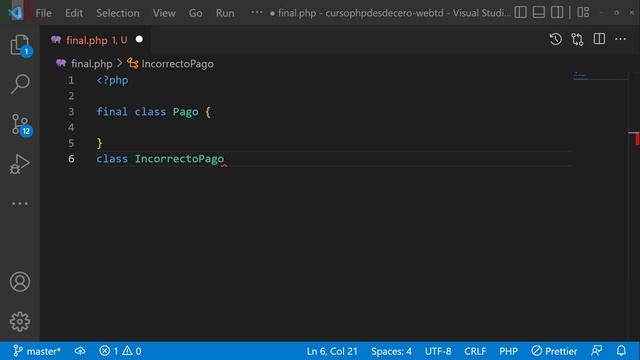Open the Search view

20,84
